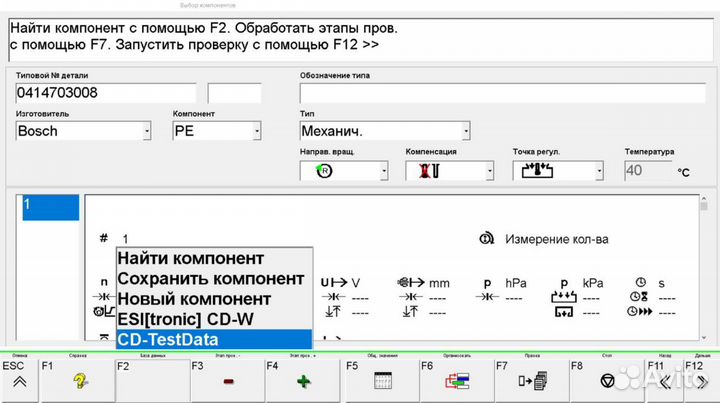Click the kPa unit label

pos(593,283)
